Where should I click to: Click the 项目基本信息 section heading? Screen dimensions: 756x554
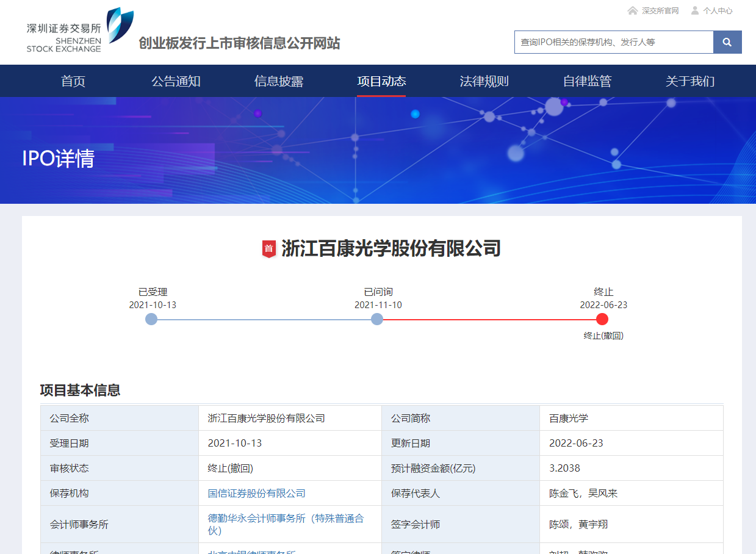(80, 390)
